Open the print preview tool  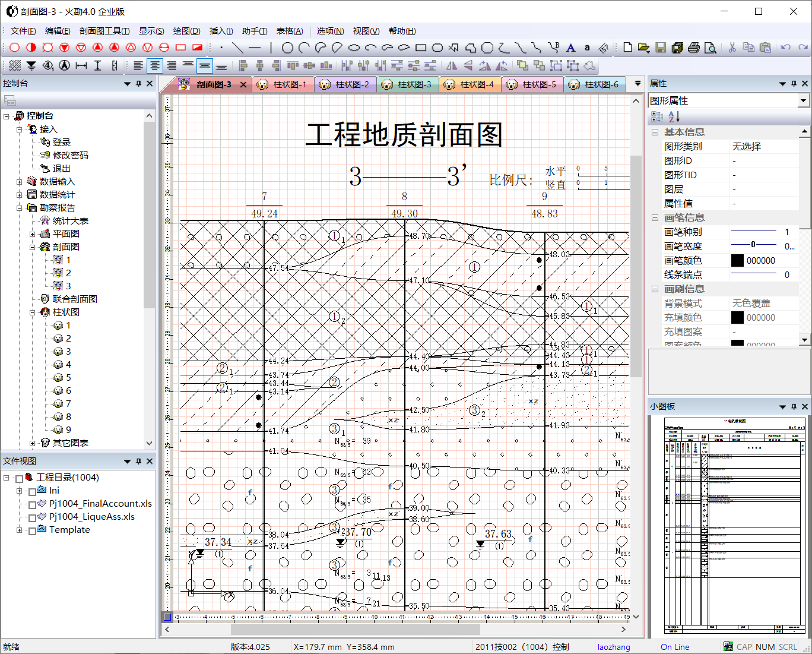(710, 48)
